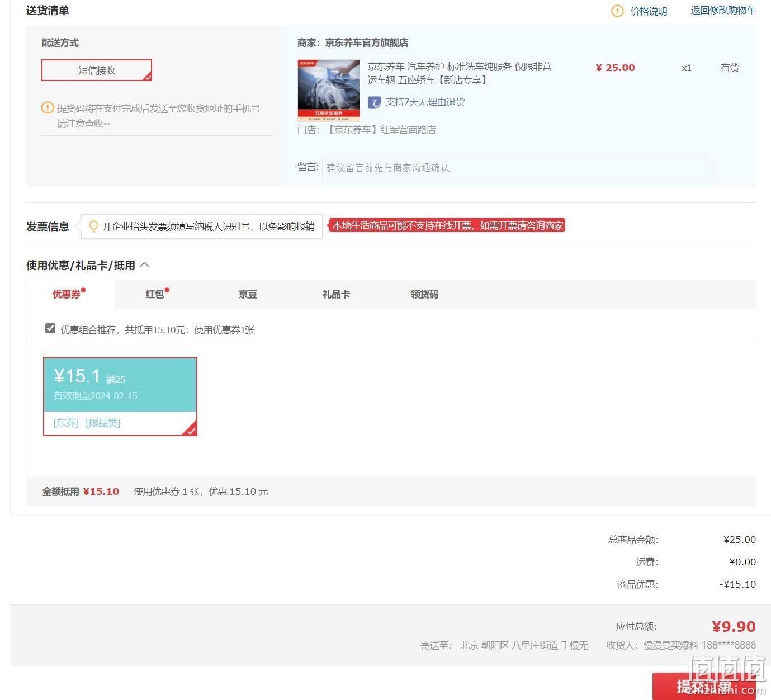Toggle the coupon combination recommendation checkbox
Viewport: 771px width, 700px height.
(x=50, y=328)
